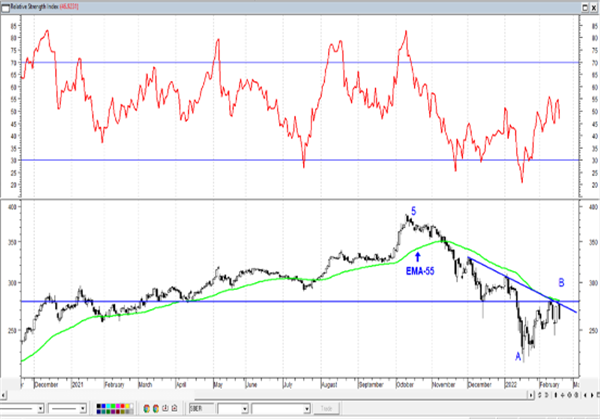Click the September label on the date axis
The image size is (600, 419).
click(x=371, y=385)
